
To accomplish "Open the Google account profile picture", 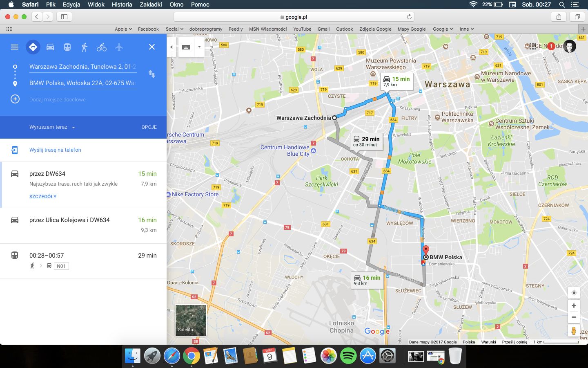I will [570, 46].
